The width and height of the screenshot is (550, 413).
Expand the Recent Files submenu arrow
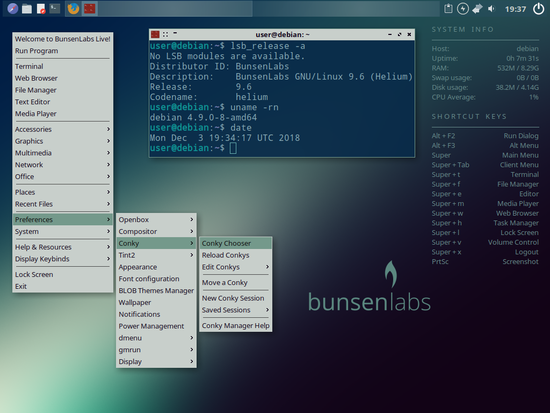tap(108, 204)
